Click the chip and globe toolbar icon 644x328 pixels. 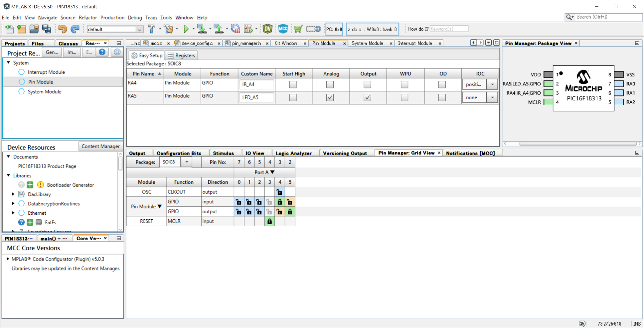(x=314, y=29)
